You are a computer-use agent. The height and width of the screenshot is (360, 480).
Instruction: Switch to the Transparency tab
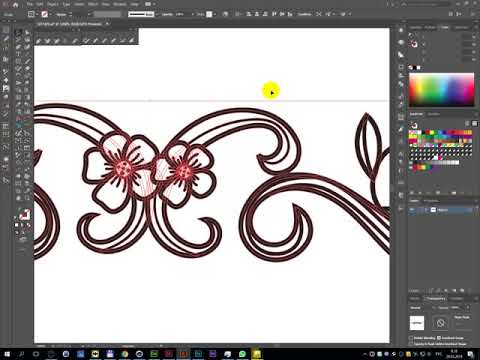[436, 298]
